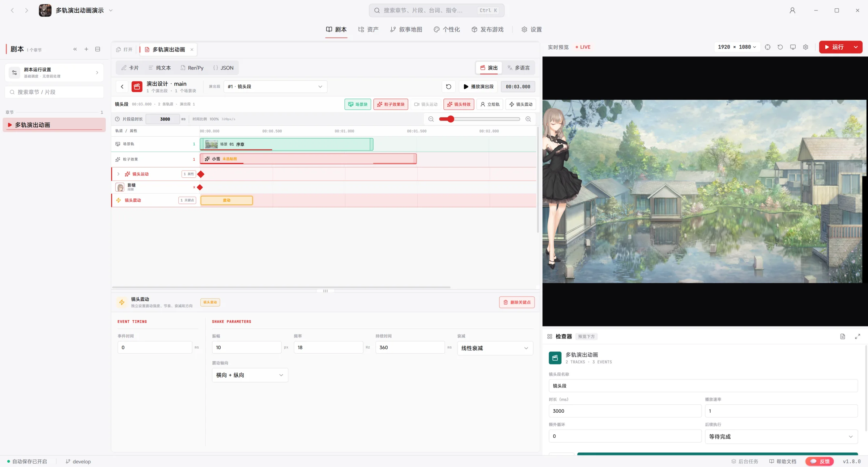
Task: Toggle the 镜头运动 track button
Action: coord(426,104)
